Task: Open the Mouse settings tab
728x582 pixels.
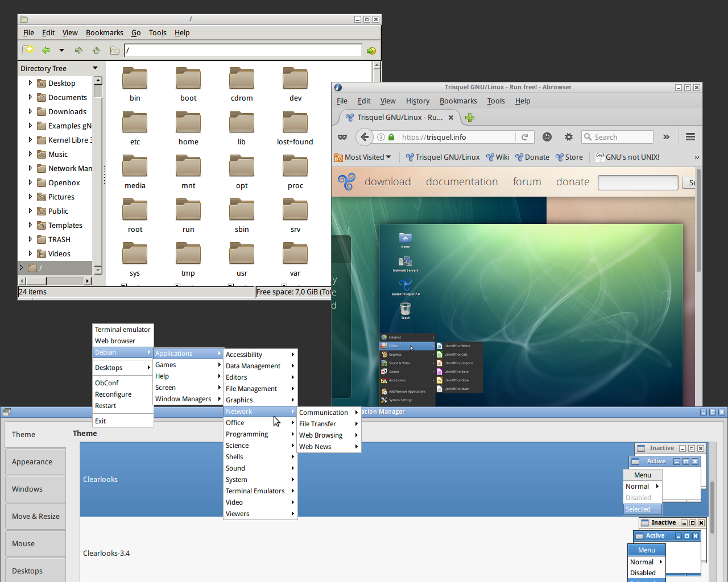Action: [35, 544]
